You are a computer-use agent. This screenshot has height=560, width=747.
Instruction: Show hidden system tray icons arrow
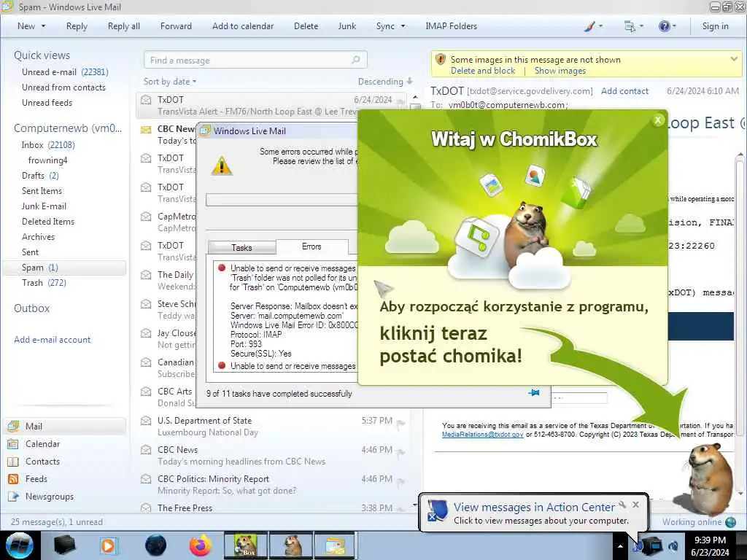coord(620,546)
